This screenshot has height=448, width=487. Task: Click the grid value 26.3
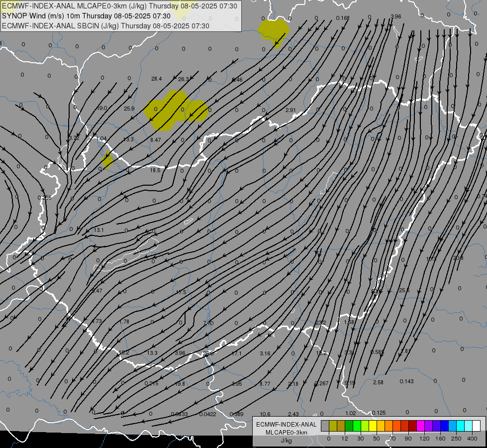pyautogui.click(x=183, y=79)
